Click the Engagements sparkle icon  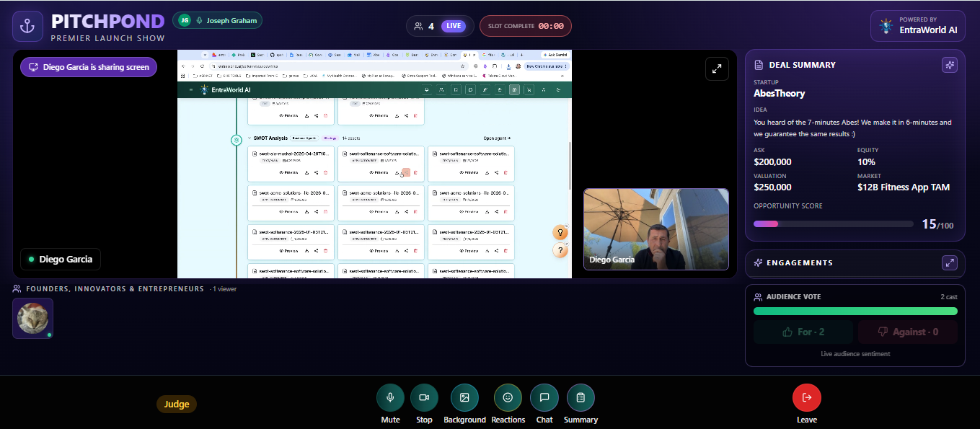pos(758,263)
